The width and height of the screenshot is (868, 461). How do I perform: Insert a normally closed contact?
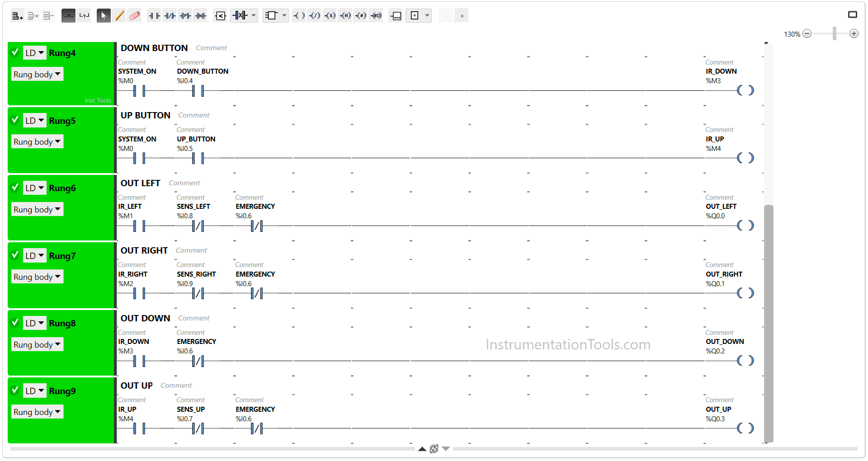170,16
